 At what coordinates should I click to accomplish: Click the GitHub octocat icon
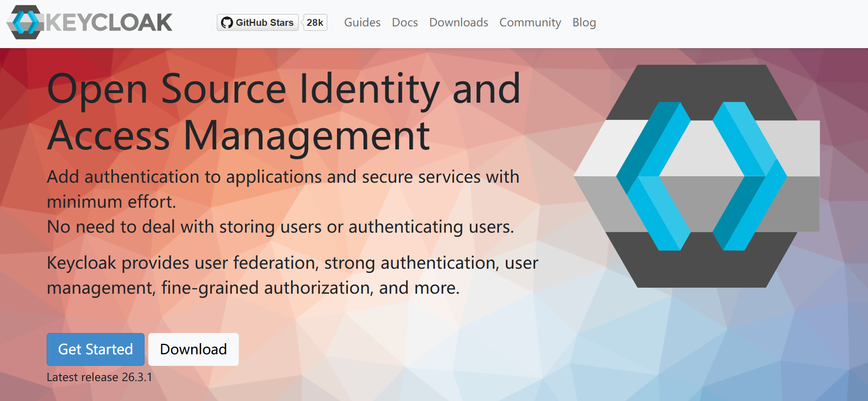[x=227, y=23]
